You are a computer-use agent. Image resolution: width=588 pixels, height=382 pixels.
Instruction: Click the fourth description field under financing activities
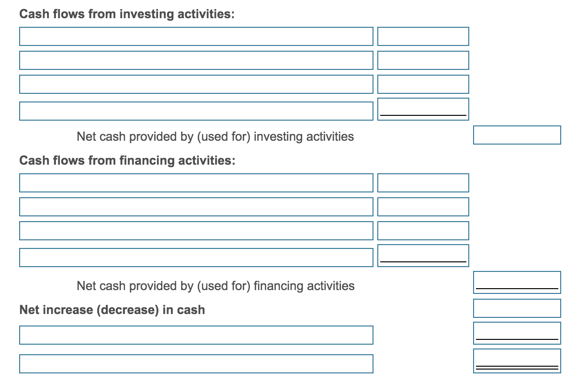click(x=196, y=257)
